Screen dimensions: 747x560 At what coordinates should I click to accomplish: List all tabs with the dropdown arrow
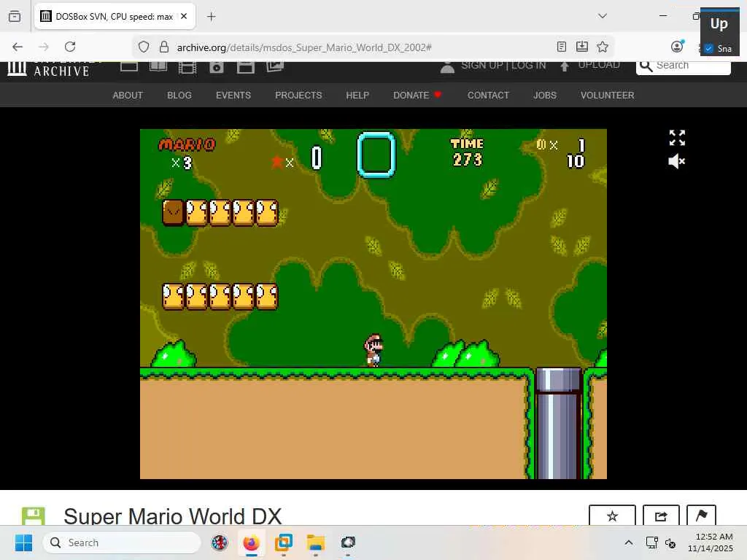(602, 16)
